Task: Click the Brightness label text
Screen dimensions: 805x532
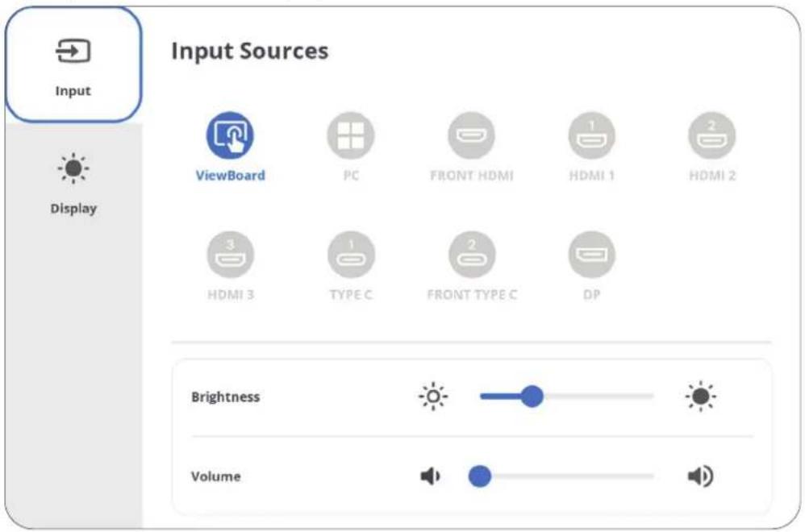Action: [225, 397]
